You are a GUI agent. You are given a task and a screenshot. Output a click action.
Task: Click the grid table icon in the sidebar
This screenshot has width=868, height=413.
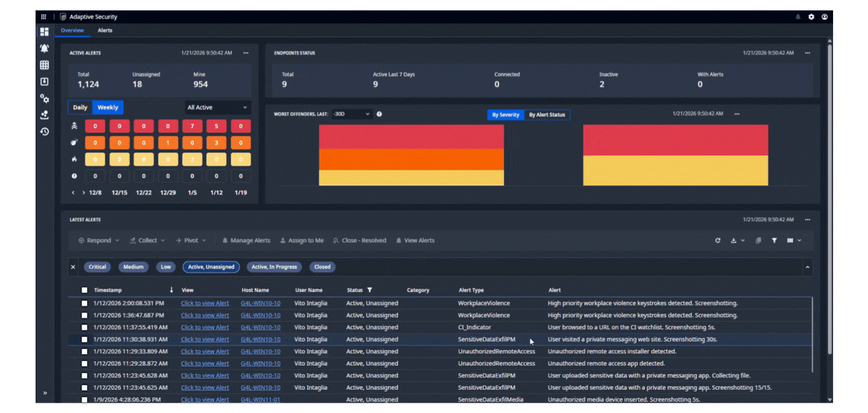coord(44,65)
